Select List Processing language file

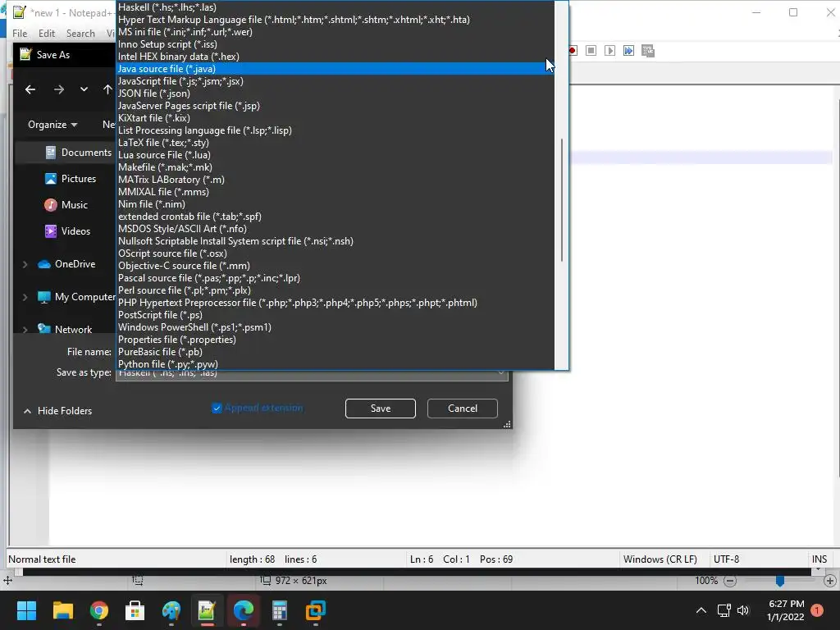pos(336,130)
